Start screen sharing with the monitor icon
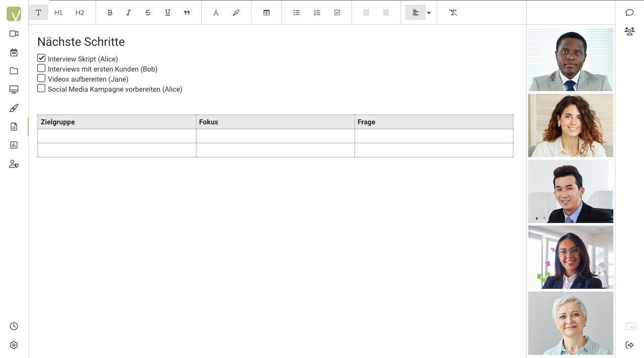 pos(14,89)
